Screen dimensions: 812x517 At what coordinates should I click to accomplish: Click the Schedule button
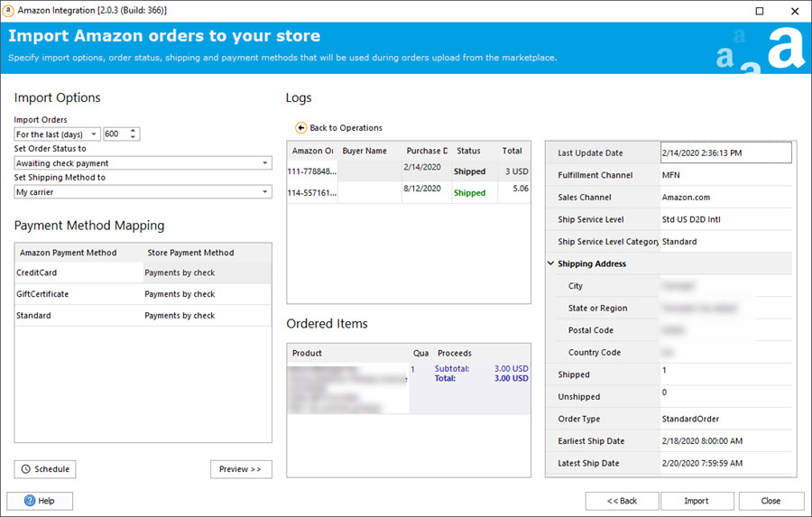click(45, 469)
